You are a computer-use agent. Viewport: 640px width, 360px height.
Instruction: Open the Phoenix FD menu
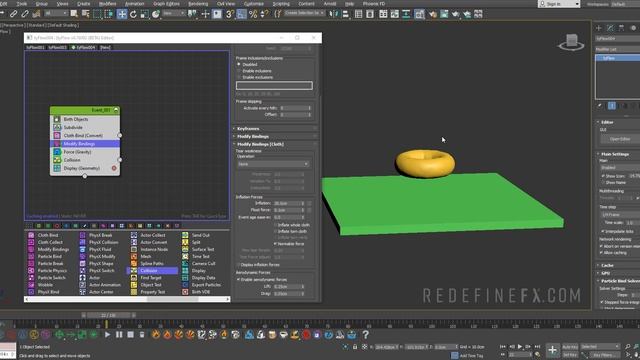374,4
